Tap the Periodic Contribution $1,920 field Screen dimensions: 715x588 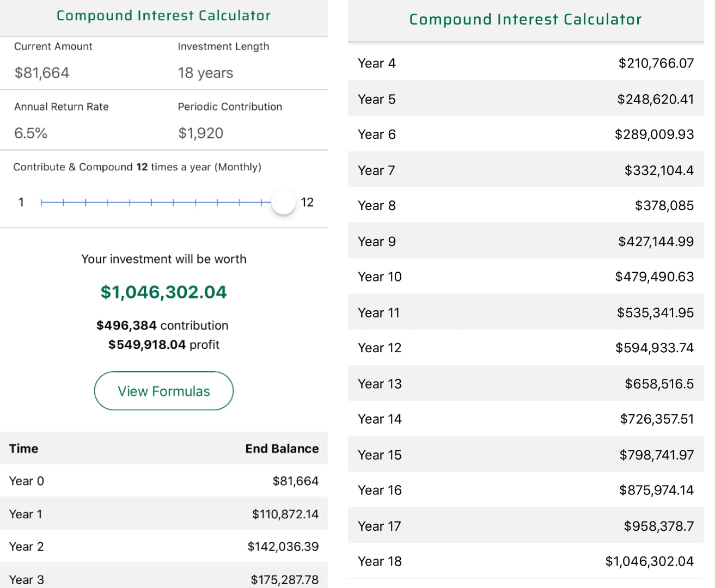tap(201, 133)
